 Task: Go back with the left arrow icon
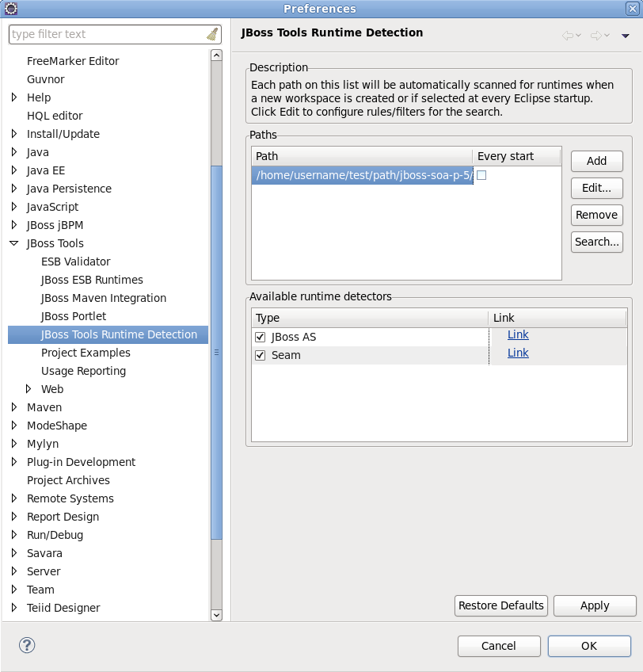pyautogui.click(x=568, y=36)
